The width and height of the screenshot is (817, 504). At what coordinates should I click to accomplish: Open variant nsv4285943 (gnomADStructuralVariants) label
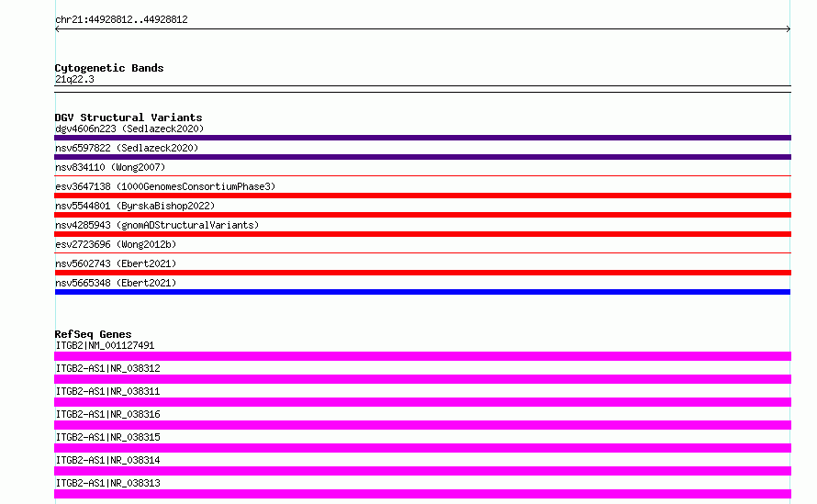(157, 225)
